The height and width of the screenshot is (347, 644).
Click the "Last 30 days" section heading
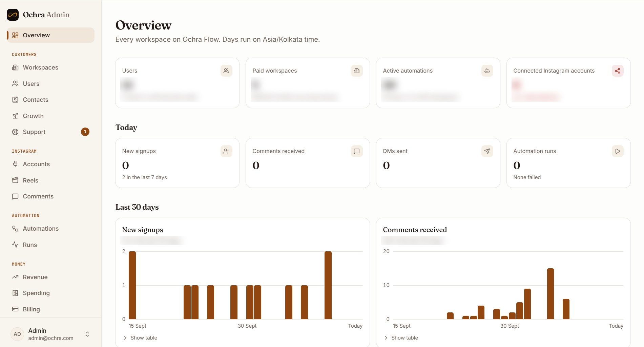click(x=137, y=207)
